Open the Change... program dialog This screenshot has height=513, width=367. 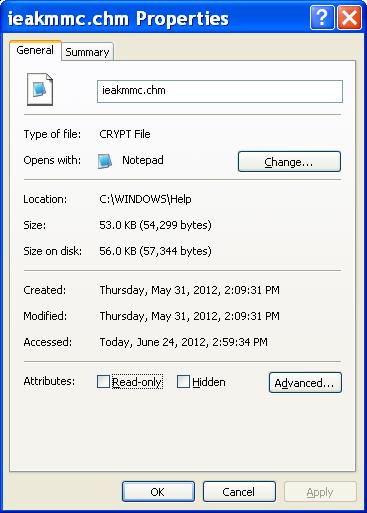point(289,162)
